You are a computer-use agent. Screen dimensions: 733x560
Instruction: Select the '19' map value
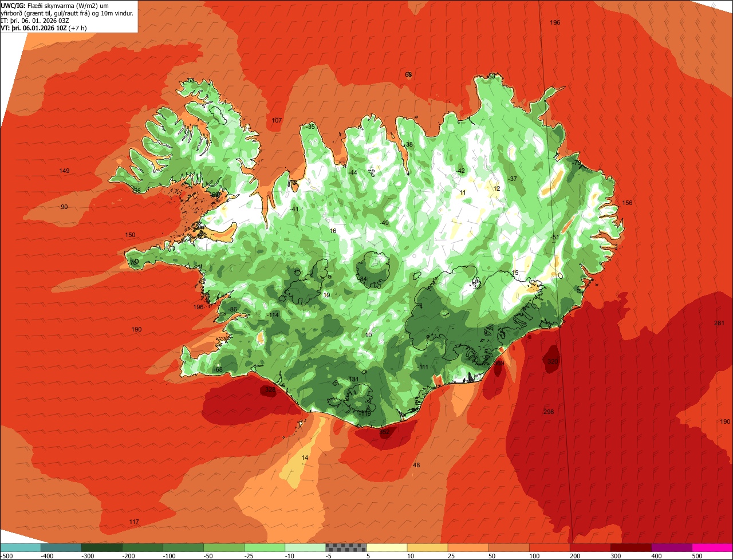(326, 295)
